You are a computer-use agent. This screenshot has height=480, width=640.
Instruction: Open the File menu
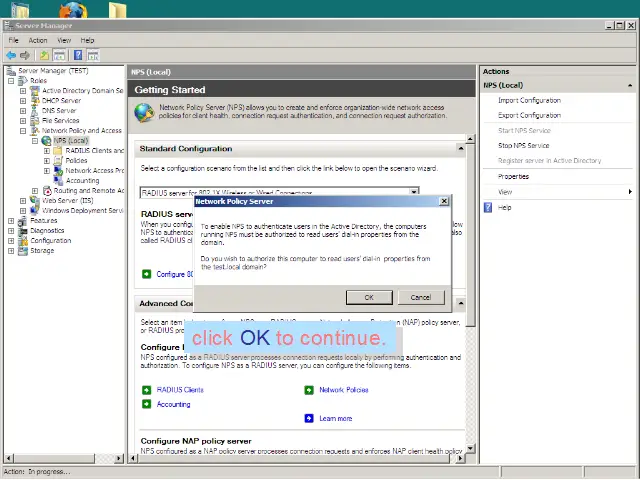pyautogui.click(x=13, y=40)
